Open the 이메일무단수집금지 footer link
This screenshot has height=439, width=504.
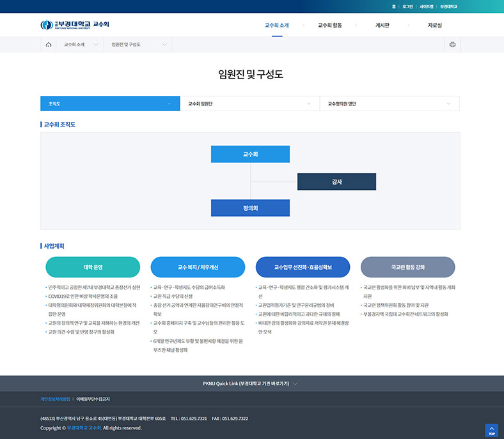tap(93, 399)
